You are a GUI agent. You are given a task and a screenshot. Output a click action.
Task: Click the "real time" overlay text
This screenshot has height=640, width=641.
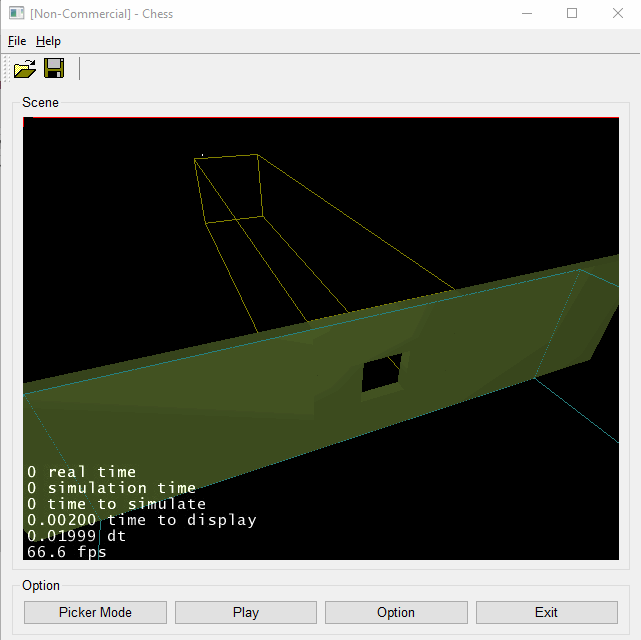(x=81, y=472)
